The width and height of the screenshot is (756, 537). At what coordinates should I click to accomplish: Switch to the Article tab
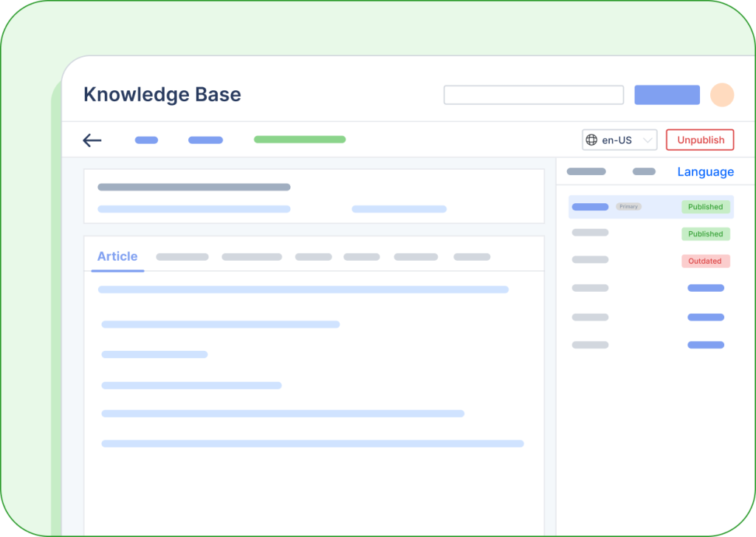tap(117, 256)
